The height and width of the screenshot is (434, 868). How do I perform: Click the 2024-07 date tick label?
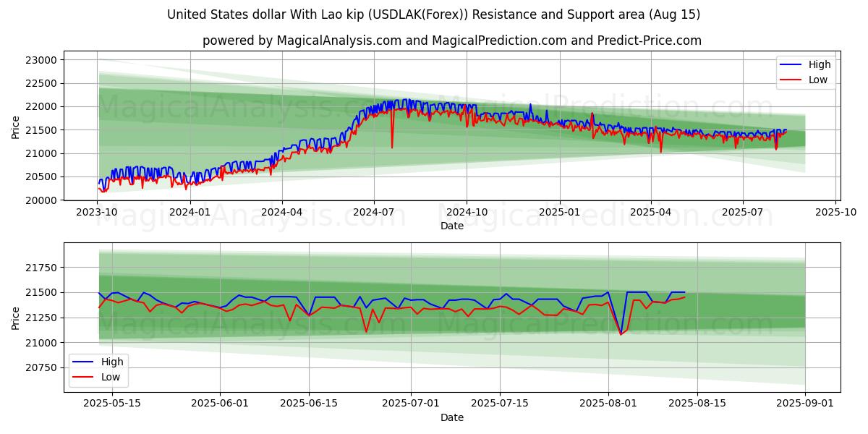point(374,213)
